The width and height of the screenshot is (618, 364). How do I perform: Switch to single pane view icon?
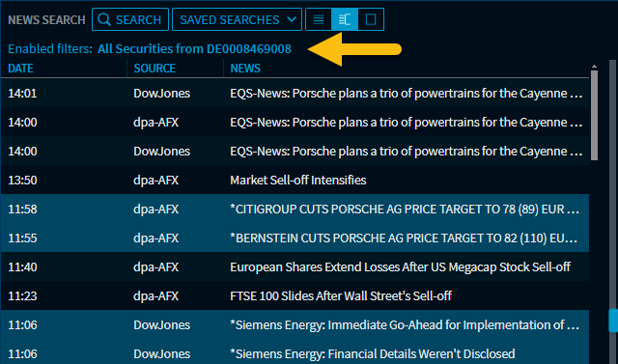click(371, 19)
